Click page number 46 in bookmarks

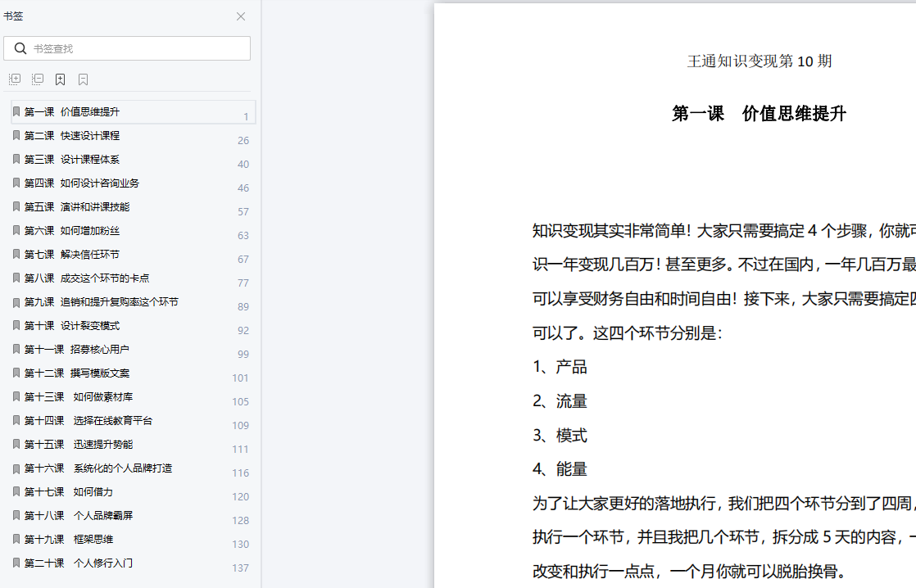point(243,188)
